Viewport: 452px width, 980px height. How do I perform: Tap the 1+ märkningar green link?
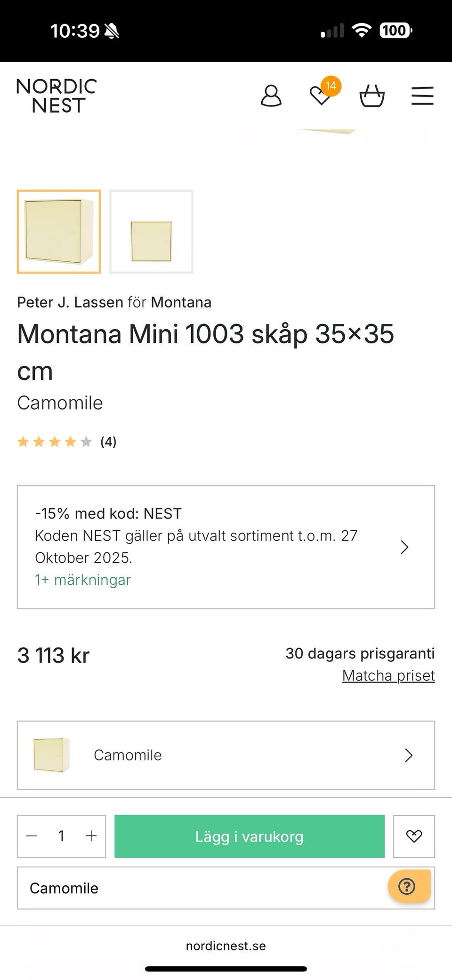[83, 580]
